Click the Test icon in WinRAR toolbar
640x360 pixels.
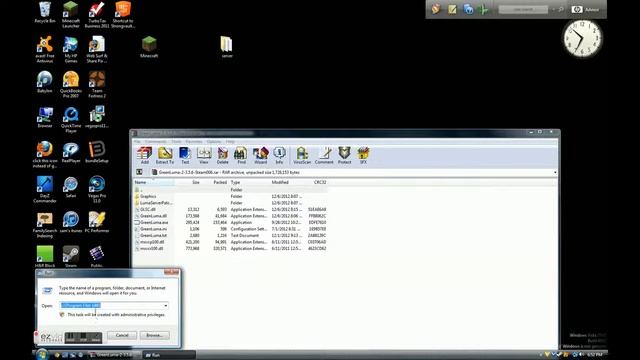point(185,156)
